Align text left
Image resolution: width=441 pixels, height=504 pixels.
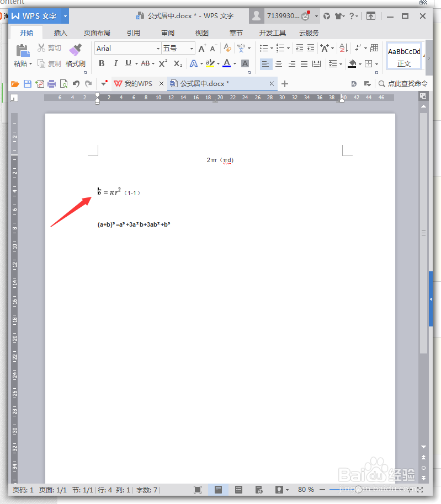pyautogui.click(x=265, y=64)
